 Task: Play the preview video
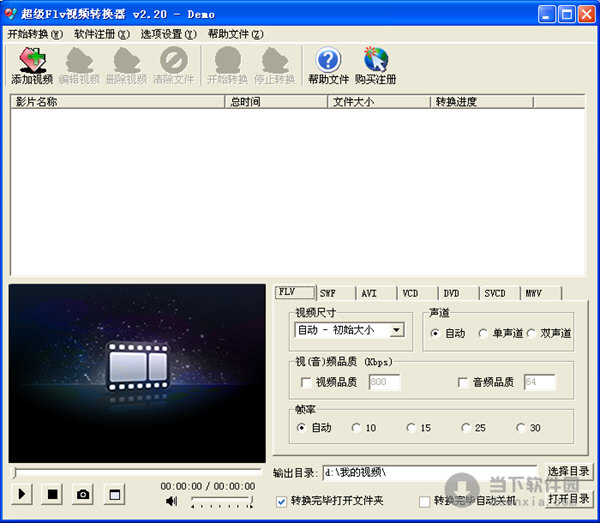[x=22, y=494]
